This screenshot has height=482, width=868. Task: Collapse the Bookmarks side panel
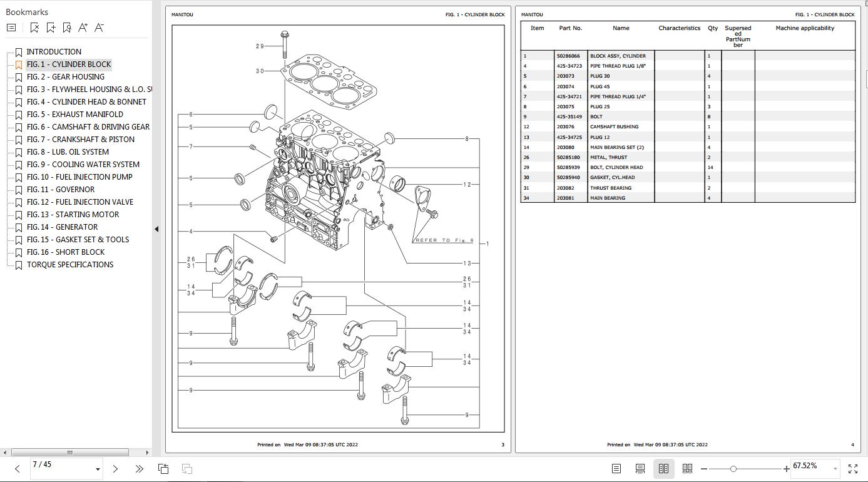coord(156,229)
